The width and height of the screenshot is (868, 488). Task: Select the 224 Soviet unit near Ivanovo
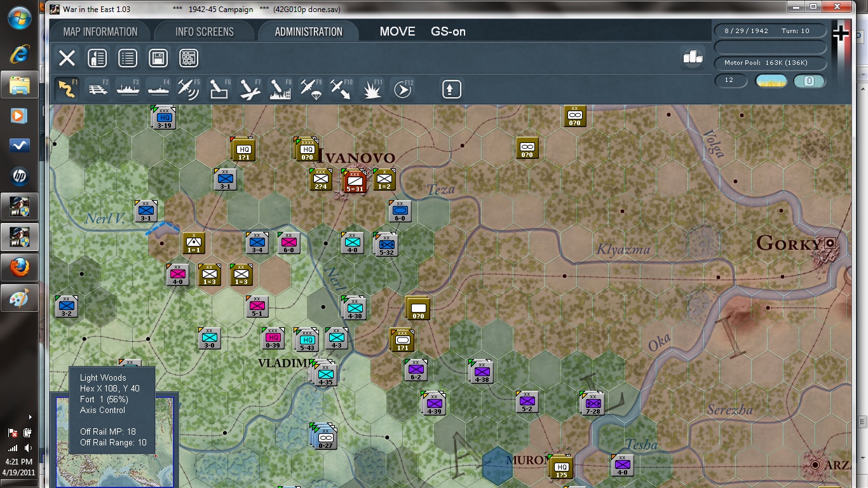pyautogui.click(x=322, y=179)
